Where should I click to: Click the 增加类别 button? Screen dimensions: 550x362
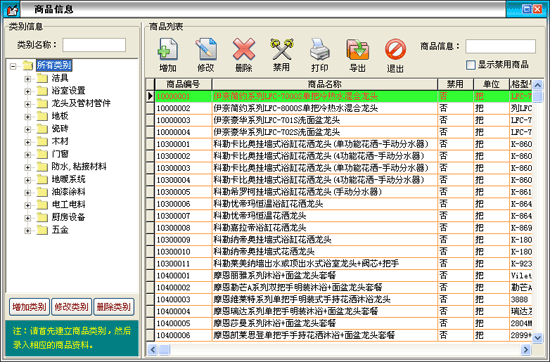tap(29, 307)
